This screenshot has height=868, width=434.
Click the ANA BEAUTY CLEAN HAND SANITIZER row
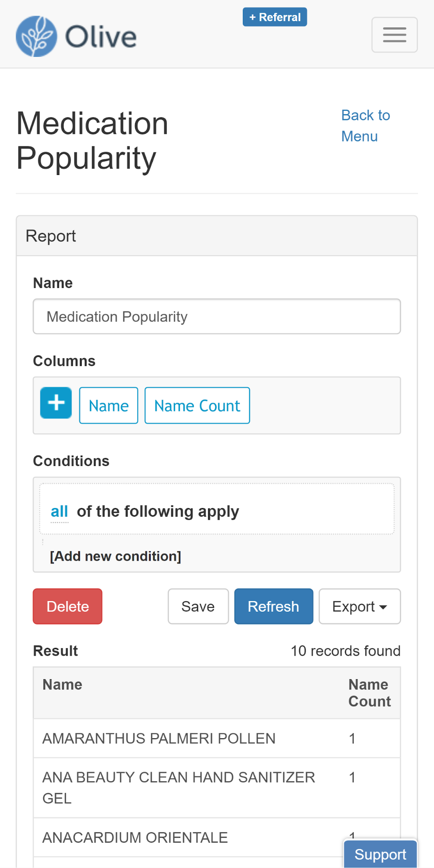178,788
